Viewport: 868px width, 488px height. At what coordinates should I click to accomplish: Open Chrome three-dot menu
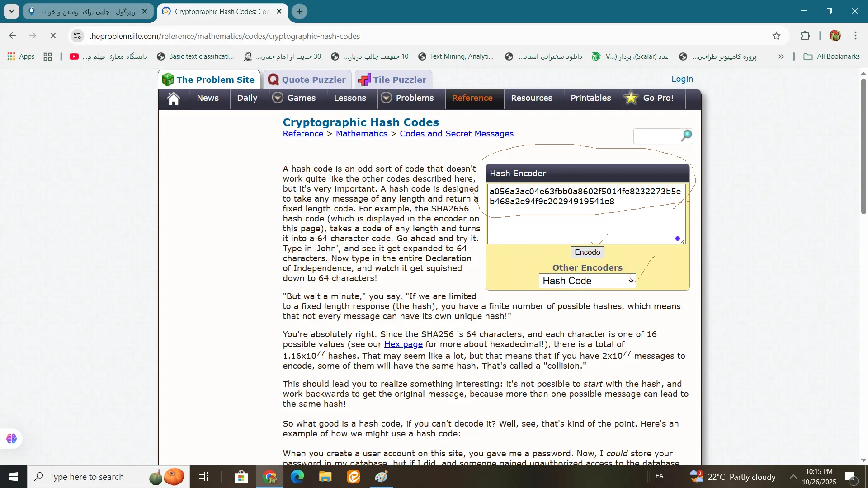(x=855, y=36)
